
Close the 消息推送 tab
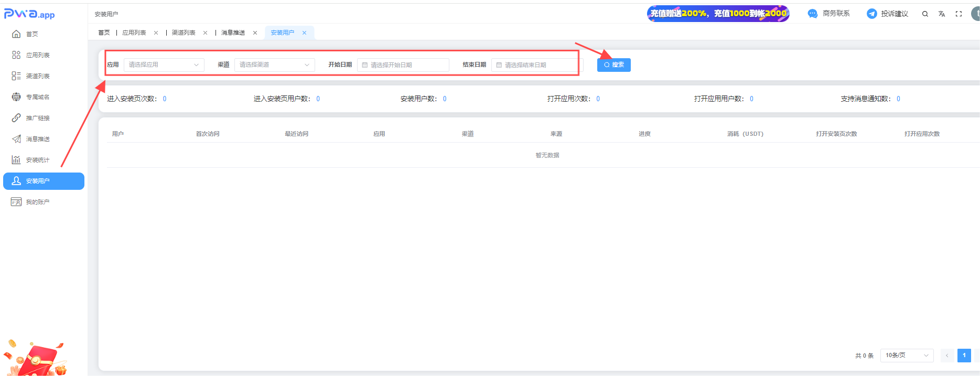[255, 33]
